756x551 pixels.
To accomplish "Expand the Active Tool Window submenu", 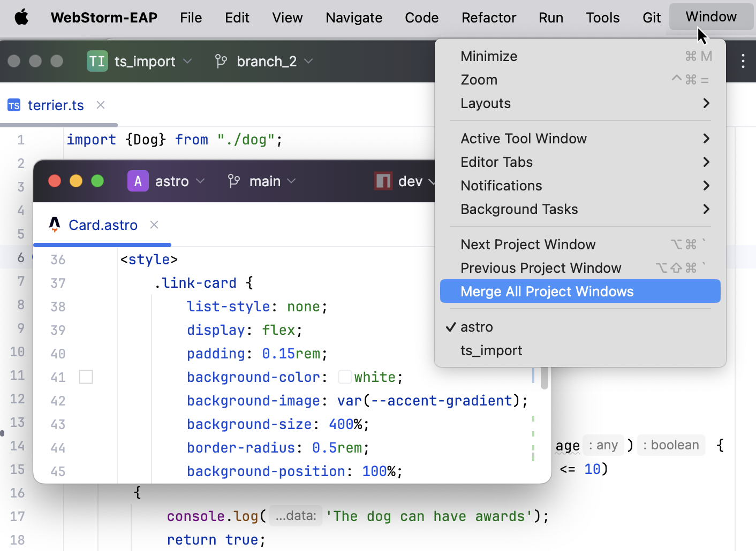I will tap(524, 139).
